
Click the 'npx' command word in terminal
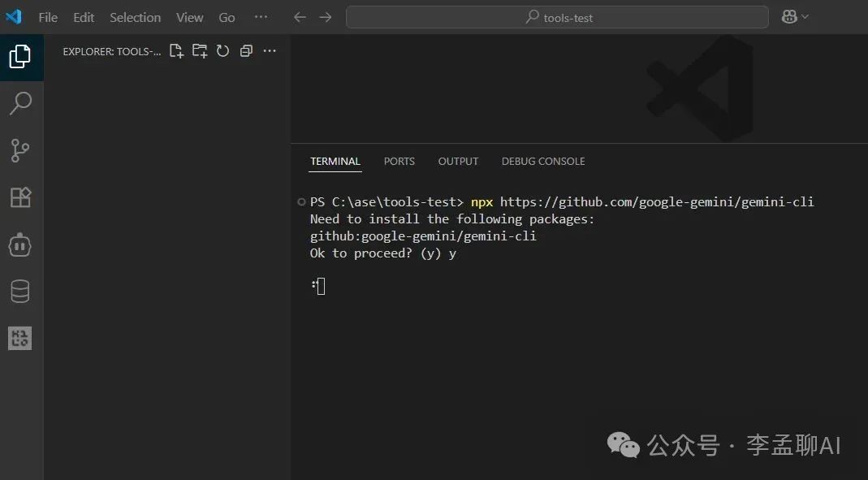[x=482, y=202]
